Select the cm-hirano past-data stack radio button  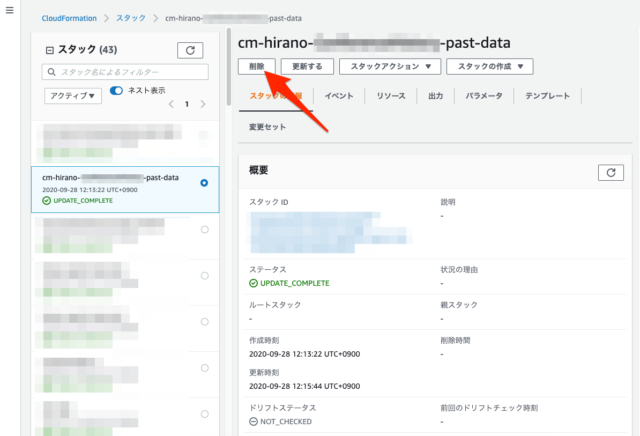click(204, 183)
